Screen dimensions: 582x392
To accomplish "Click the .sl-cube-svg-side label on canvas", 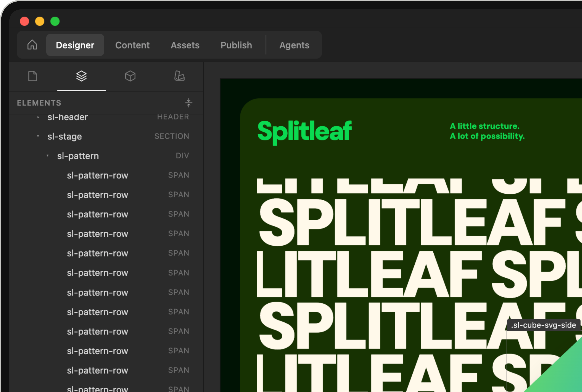I will pos(544,325).
